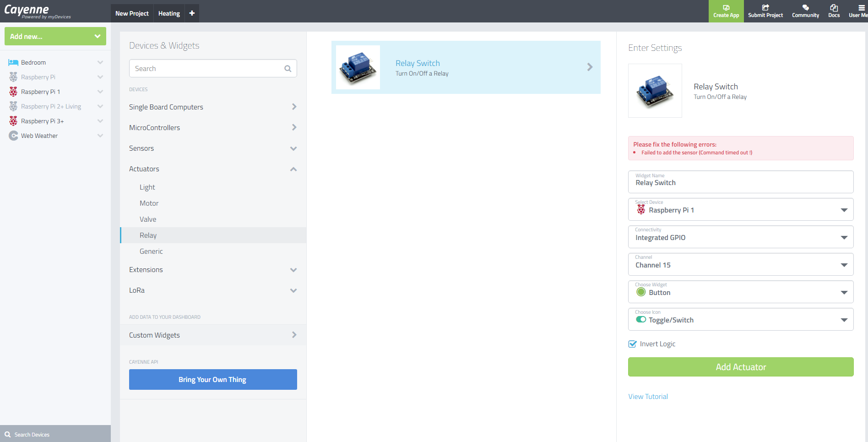Click the magnifier icon in the widget search box
This screenshot has height=442, width=868.
click(x=288, y=69)
